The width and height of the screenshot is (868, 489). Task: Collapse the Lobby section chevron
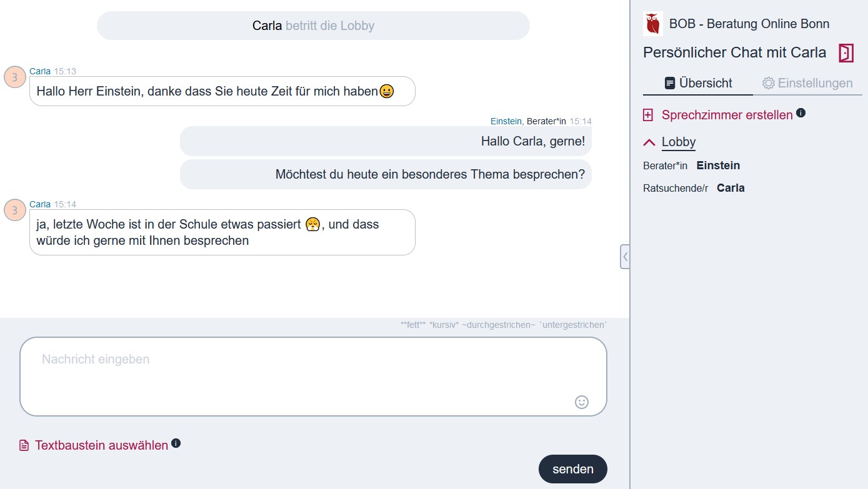(x=649, y=142)
